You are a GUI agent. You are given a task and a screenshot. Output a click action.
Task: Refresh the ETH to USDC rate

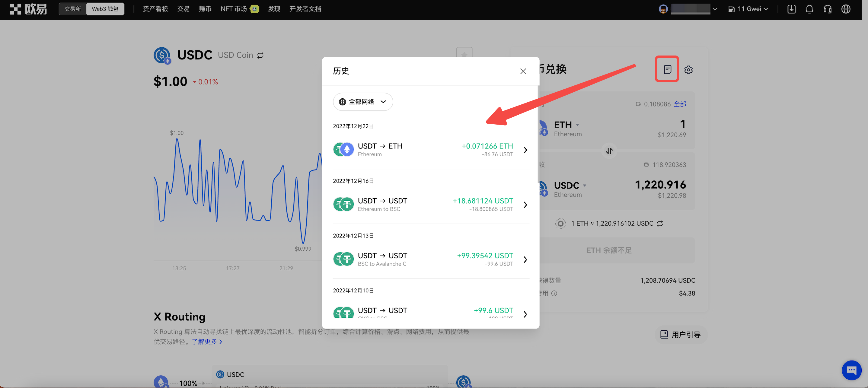660,223
